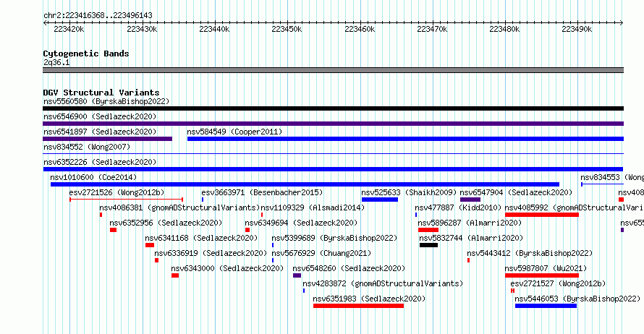Click the black bar under nsv5832744
Viewport: 644px width, 334px height.
coord(429,245)
